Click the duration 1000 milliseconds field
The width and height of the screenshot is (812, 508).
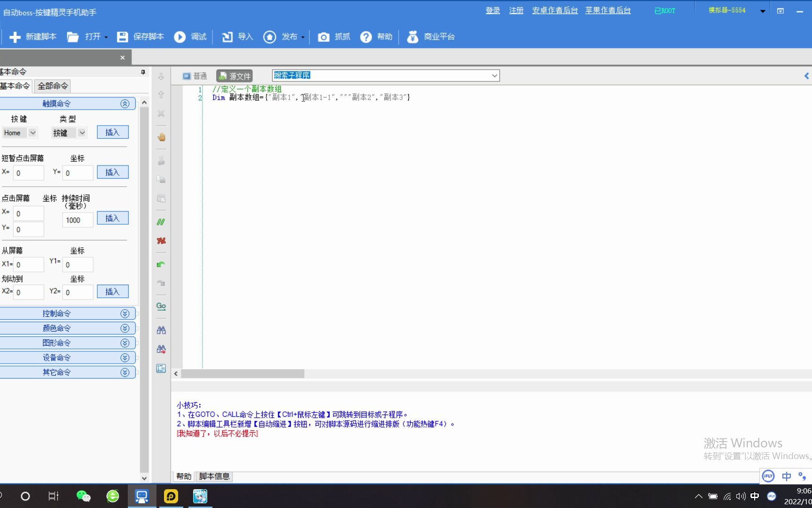click(78, 220)
